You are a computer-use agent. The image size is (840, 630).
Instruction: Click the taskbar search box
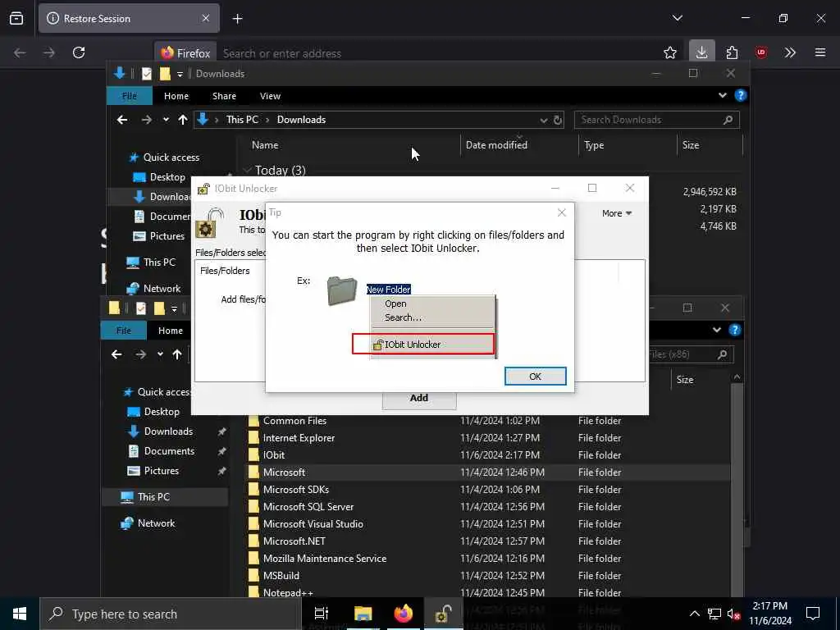[x=171, y=614]
